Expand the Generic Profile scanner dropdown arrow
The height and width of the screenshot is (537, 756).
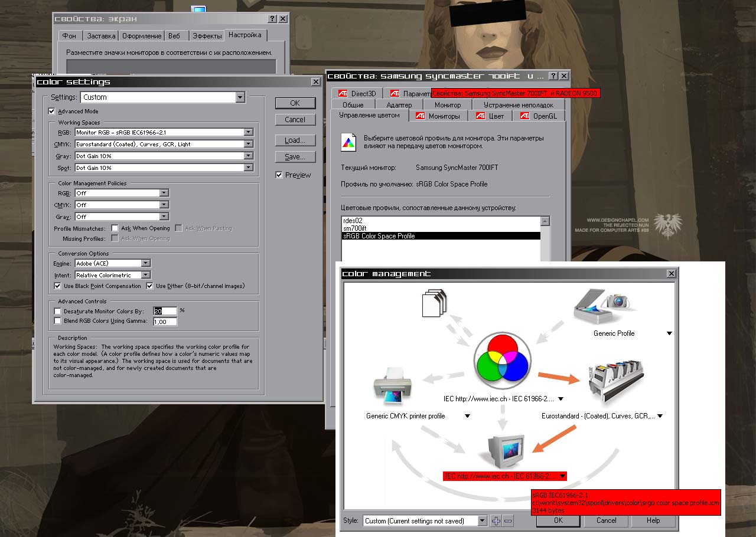click(x=669, y=333)
